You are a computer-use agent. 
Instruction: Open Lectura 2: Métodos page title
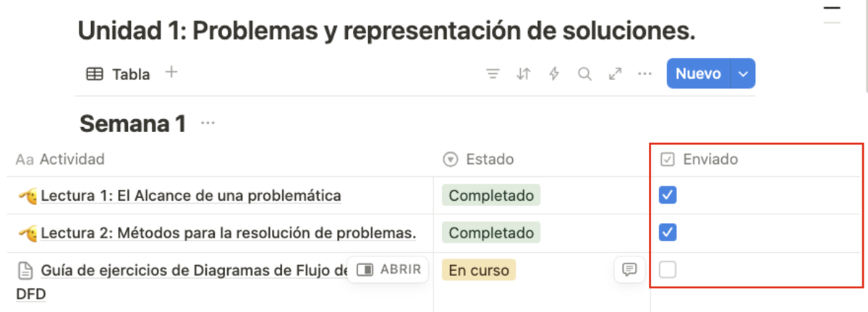coord(228,233)
